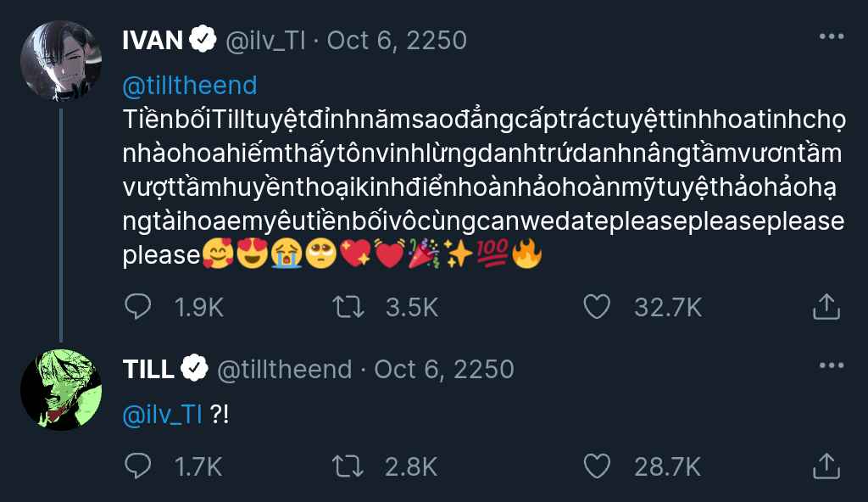
Task: Share IVAN's tweet
Action: click(826, 307)
